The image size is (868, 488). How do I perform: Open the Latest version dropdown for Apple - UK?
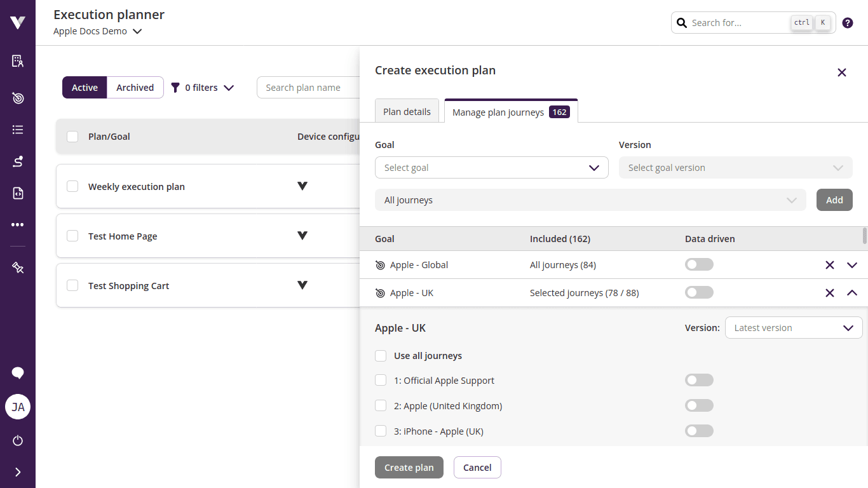click(x=794, y=327)
